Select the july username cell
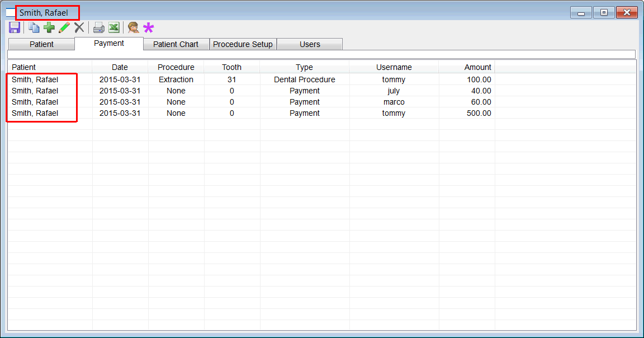Viewport: 644px width, 338px height. pos(394,91)
